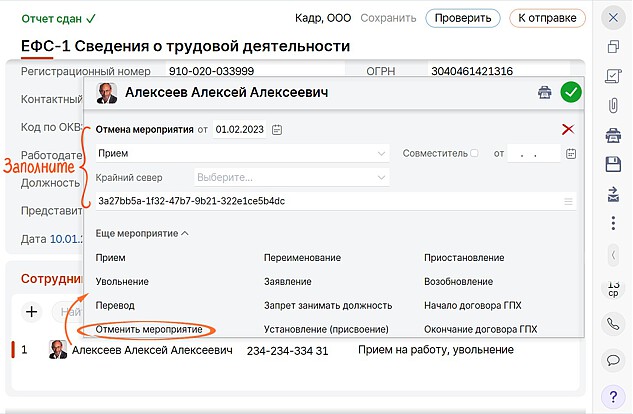The width and height of the screenshot is (633, 414).
Task: Select Перевод from the event list
Action: [x=115, y=305]
